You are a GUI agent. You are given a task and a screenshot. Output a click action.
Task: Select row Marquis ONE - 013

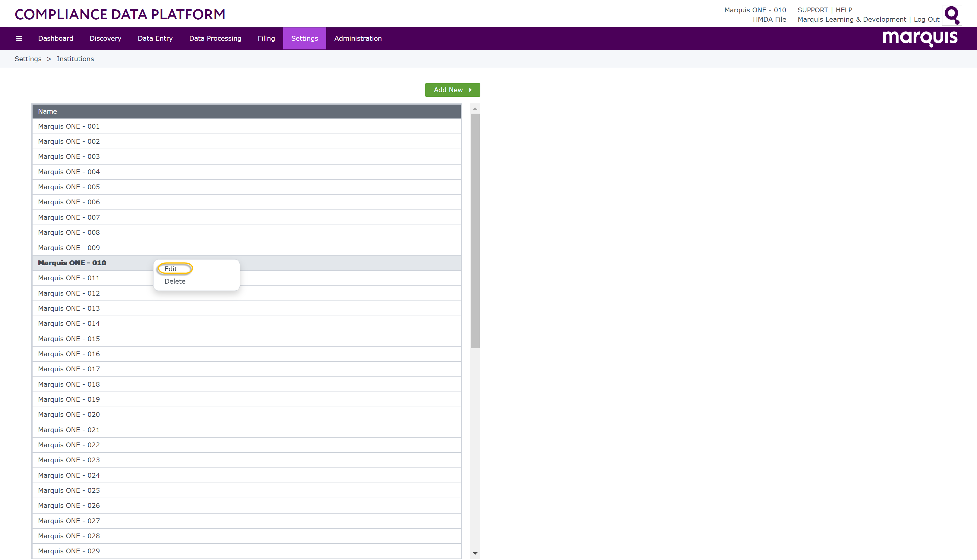pyautogui.click(x=247, y=308)
